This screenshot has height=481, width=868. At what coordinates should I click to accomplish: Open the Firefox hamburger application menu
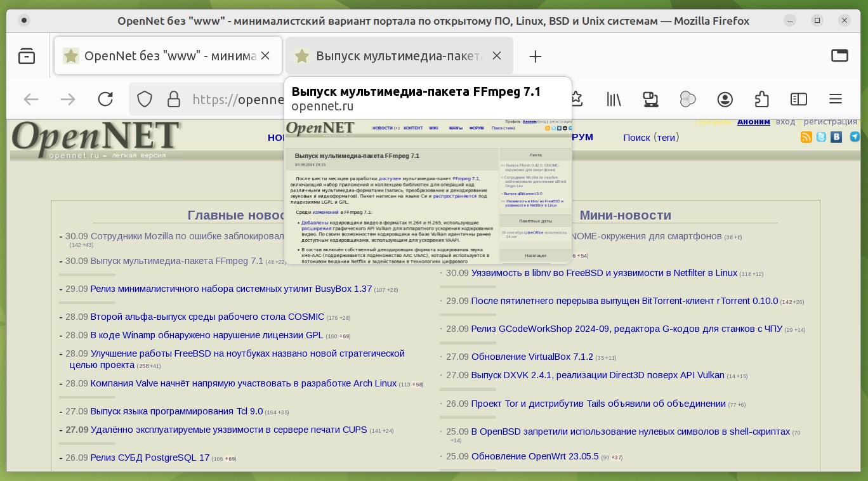tap(836, 99)
